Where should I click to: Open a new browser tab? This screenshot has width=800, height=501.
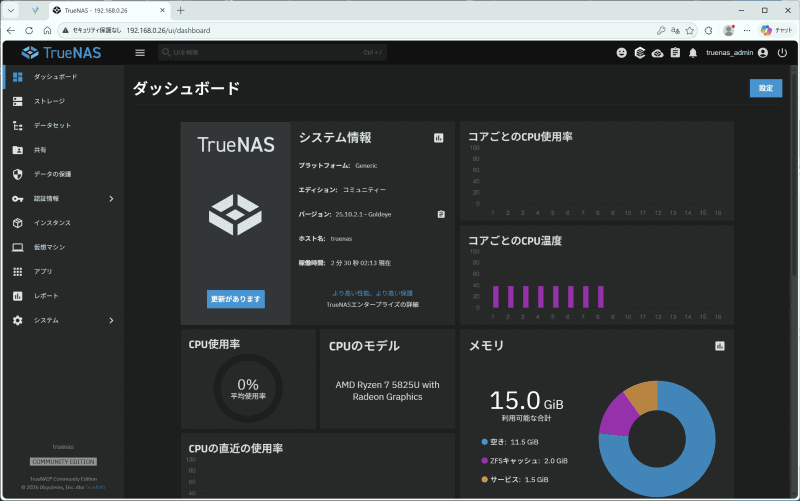pyautogui.click(x=181, y=10)
